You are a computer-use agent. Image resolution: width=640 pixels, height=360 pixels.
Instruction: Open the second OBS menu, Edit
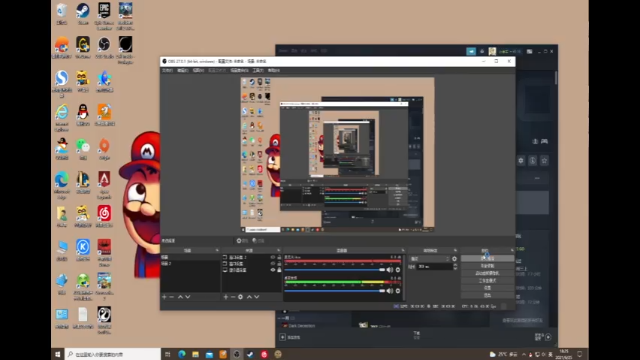click(183, 71)
